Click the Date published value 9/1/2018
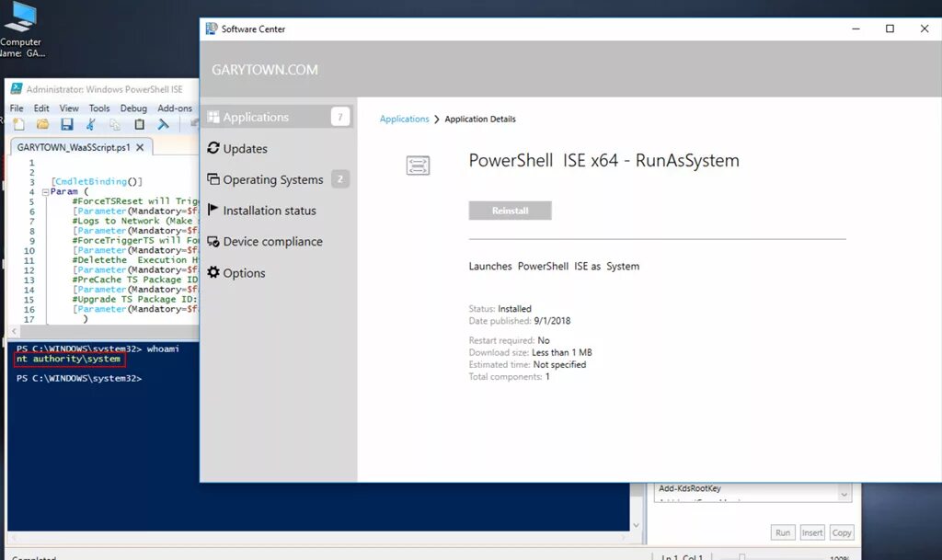This screenshot has height=560, width=942. [x=552, y=321]
